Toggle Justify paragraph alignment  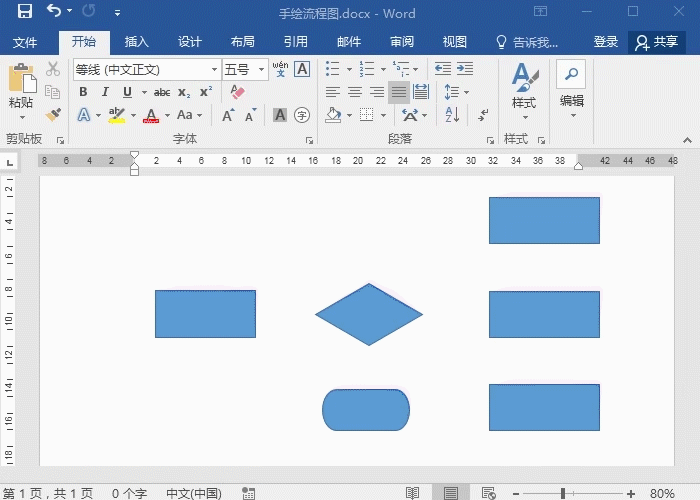[399, 92]
